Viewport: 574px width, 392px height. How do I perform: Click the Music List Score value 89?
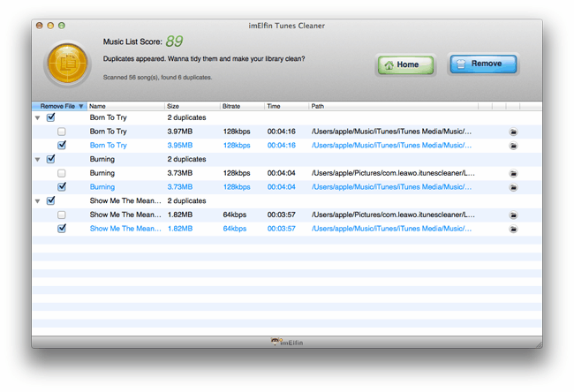[x=174, y=41]
